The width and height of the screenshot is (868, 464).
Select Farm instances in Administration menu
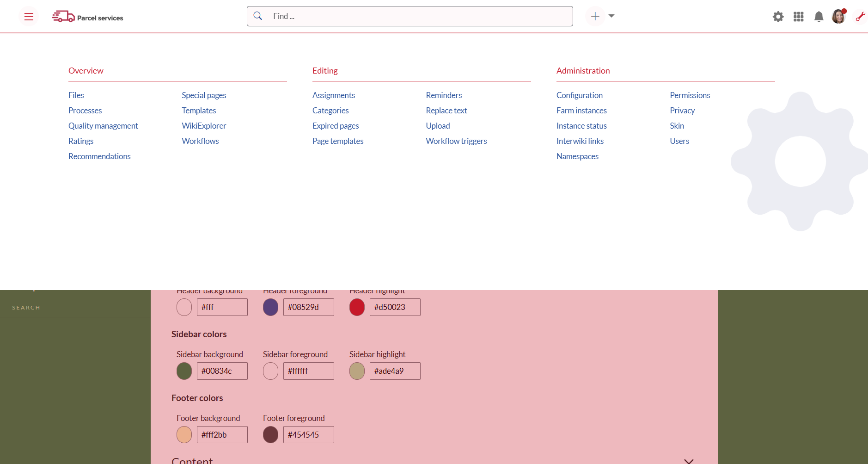click(581, 111)
